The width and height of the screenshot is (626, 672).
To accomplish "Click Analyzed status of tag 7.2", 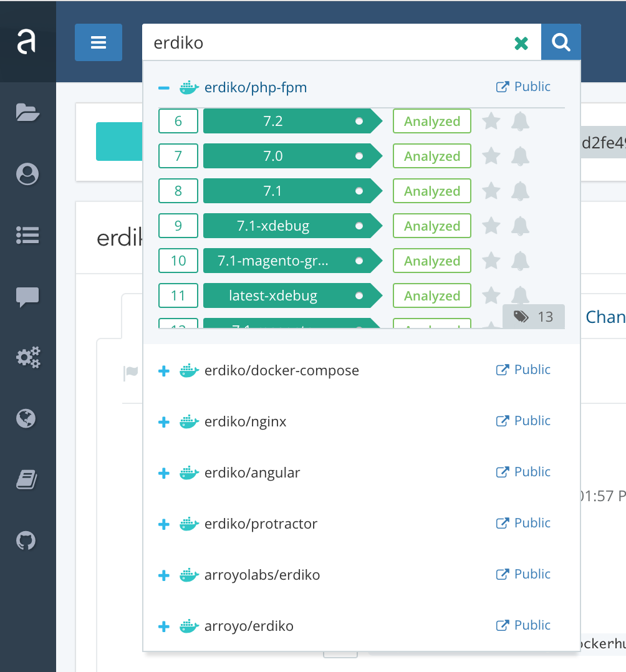I will [x=431, y=122].
